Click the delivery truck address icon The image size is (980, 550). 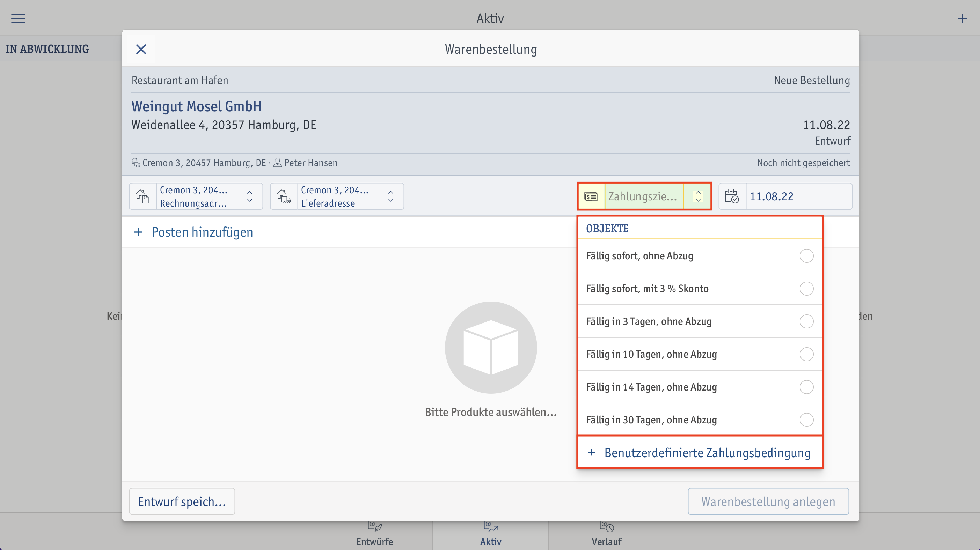tap(284, 196)
